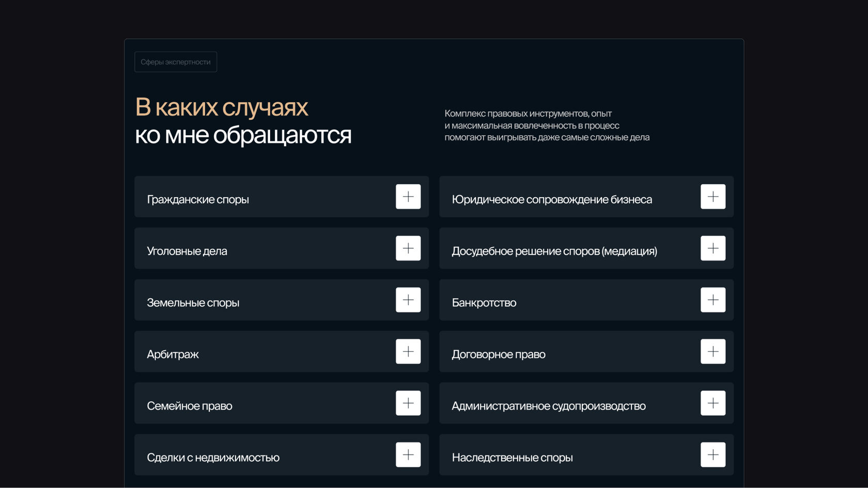
Task: Expand the Земельные споры plus icon
Action: 408,300
